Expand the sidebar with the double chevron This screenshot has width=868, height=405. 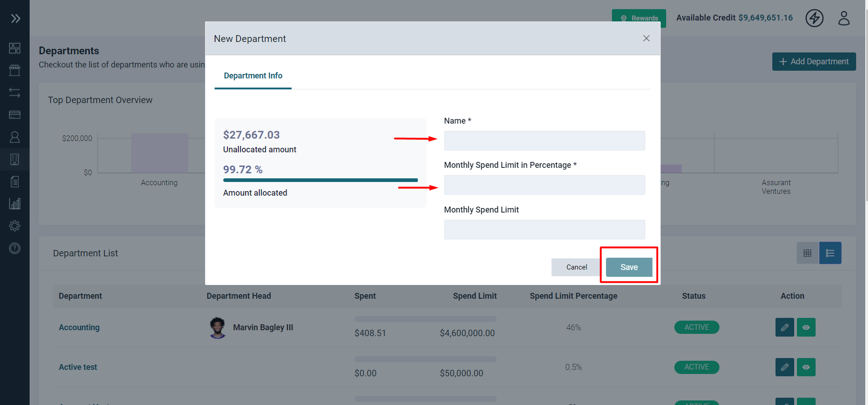pyautogui.click(x=15, y=18)
